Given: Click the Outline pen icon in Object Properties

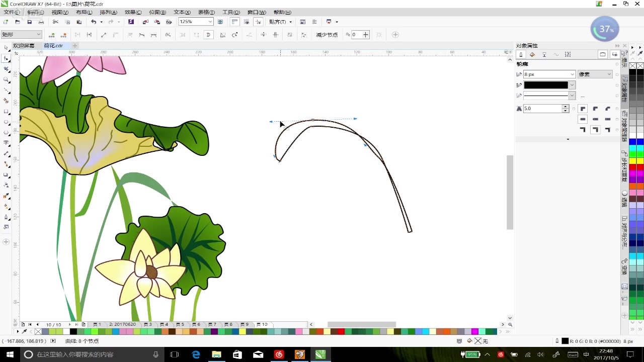Looking at the screenshot, I should (x=521, y=54).
